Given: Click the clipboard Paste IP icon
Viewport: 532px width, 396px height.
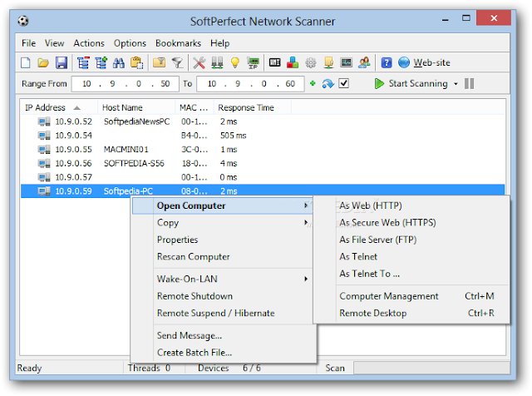Looking at the screenshot, I should [136, 63].
